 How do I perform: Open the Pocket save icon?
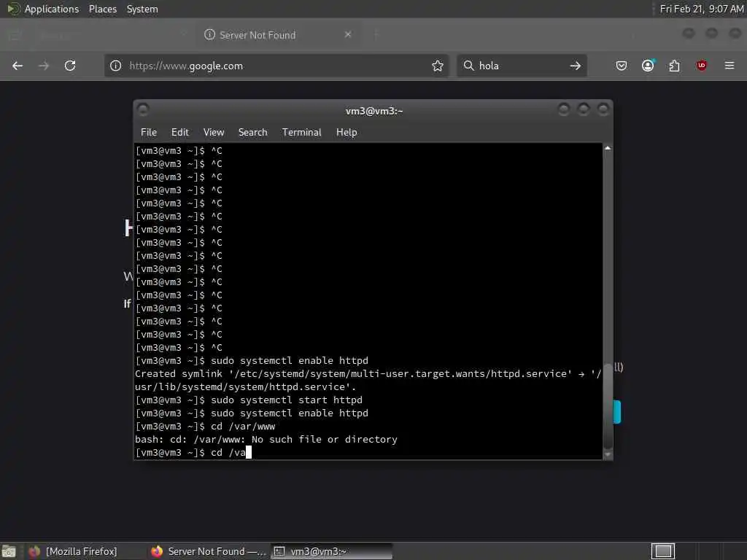point(622,66)
